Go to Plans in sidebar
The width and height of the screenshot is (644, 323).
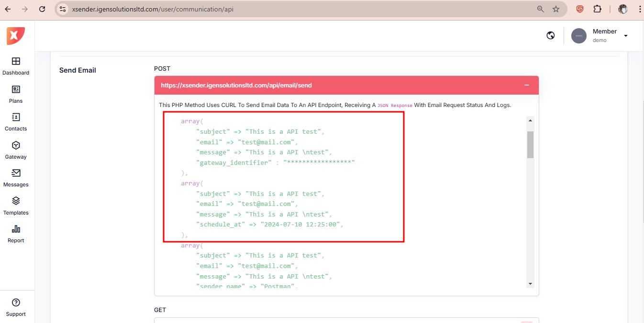[16, 90]
